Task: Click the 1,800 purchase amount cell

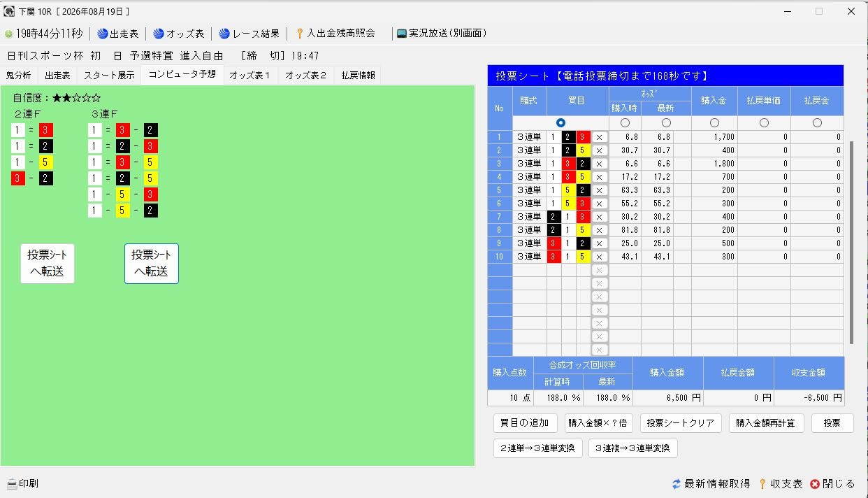Action: point(714,164)
